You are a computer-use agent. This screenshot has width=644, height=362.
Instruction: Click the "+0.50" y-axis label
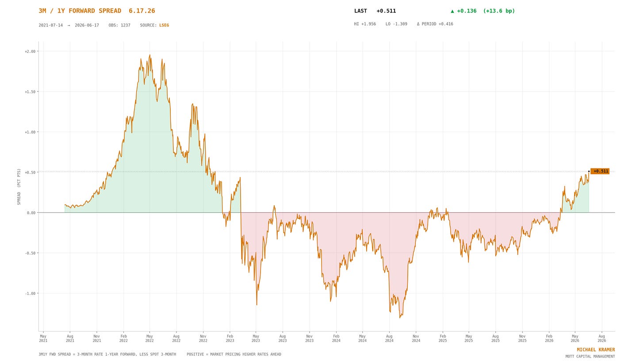pos(30,172)
